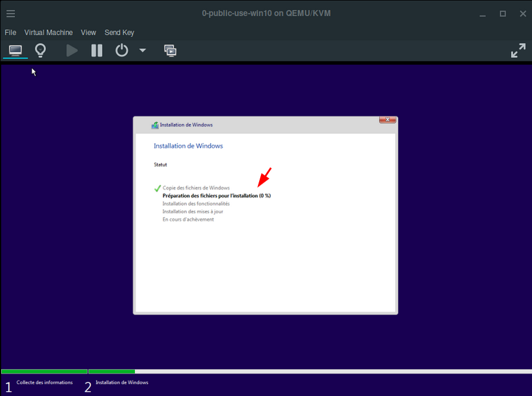Screen dimensions: 532x396
Task: Switch the viewer to fullscreen mode
Action: 518,51
